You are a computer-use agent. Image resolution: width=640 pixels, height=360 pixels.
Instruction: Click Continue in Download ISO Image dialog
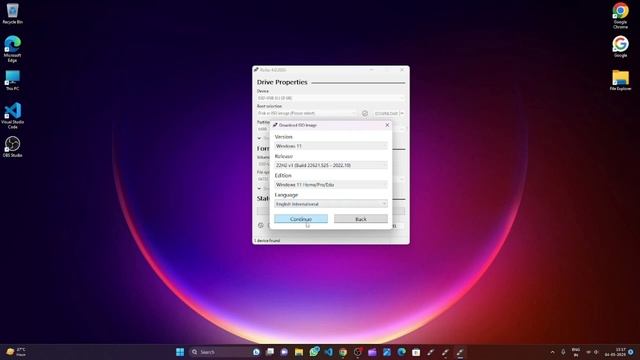click(x=301, y=219)
